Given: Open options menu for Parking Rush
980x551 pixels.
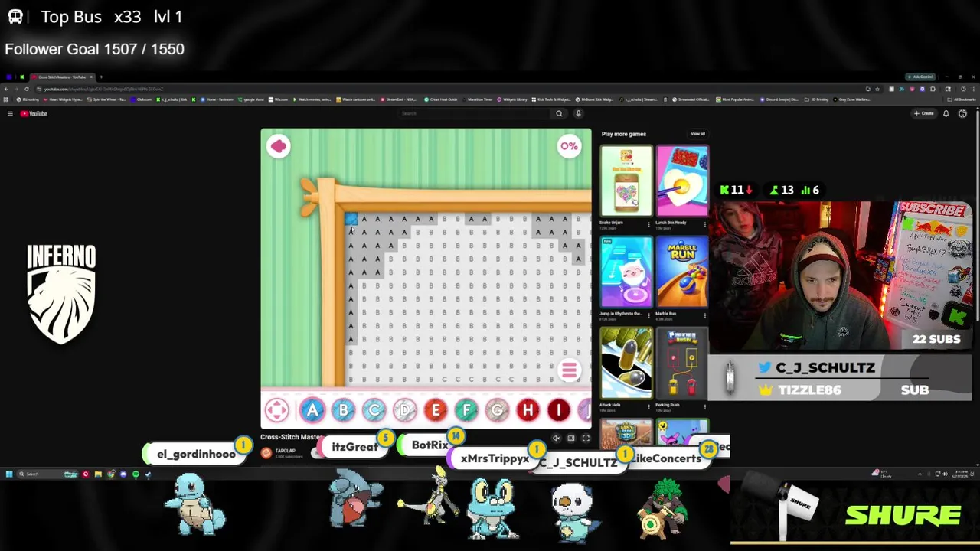Looking at the screenshot, I should click(704, 406).
